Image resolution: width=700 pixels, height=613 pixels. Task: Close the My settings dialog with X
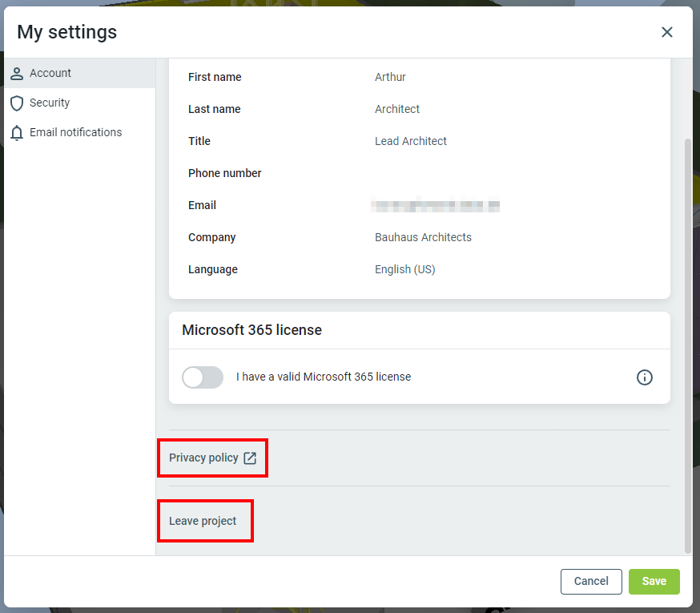click(x=666, y=32)
